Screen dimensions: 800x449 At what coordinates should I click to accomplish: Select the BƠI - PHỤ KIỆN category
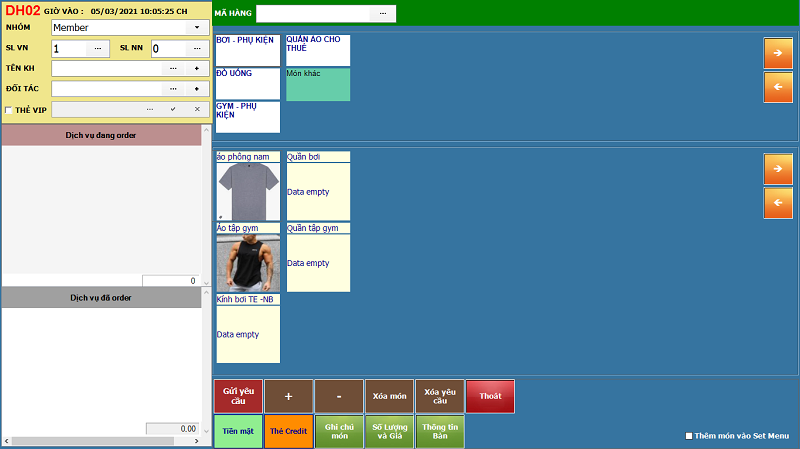247,50
